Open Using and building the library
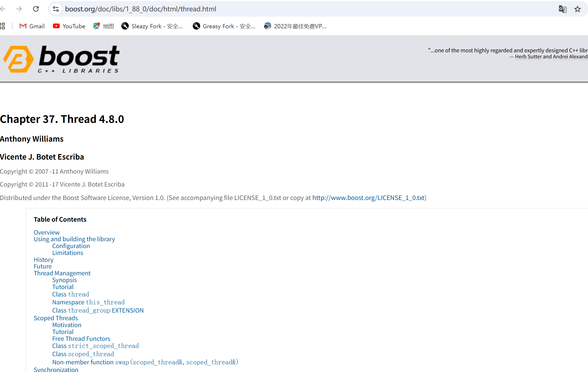The height and width of the screenshot is (372, 588). 74,239
